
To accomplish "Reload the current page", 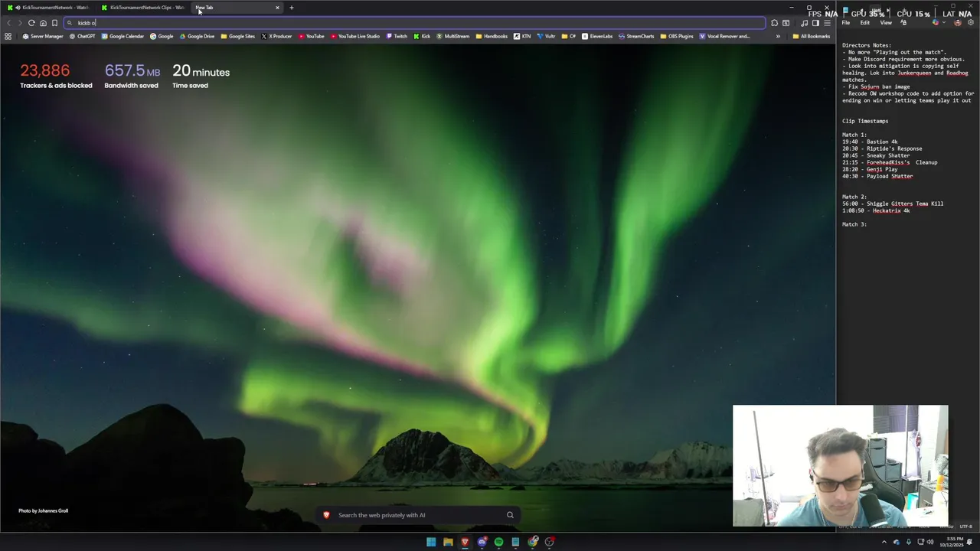I will [x=31, y=23].
